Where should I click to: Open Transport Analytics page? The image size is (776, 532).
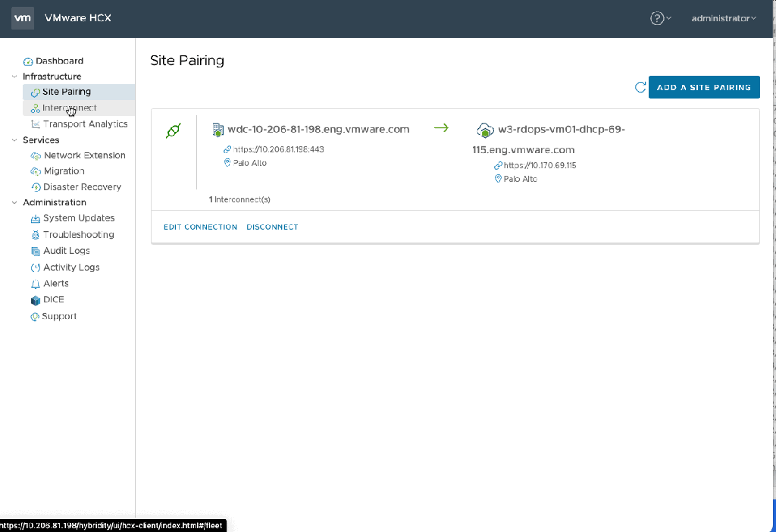85,124
